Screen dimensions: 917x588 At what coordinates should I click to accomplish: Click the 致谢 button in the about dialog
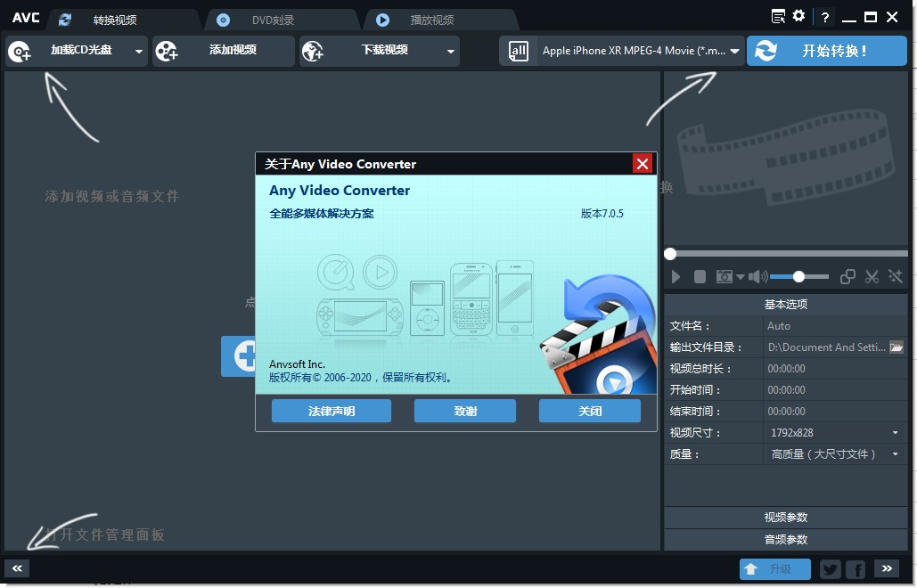tap(464, 411)
